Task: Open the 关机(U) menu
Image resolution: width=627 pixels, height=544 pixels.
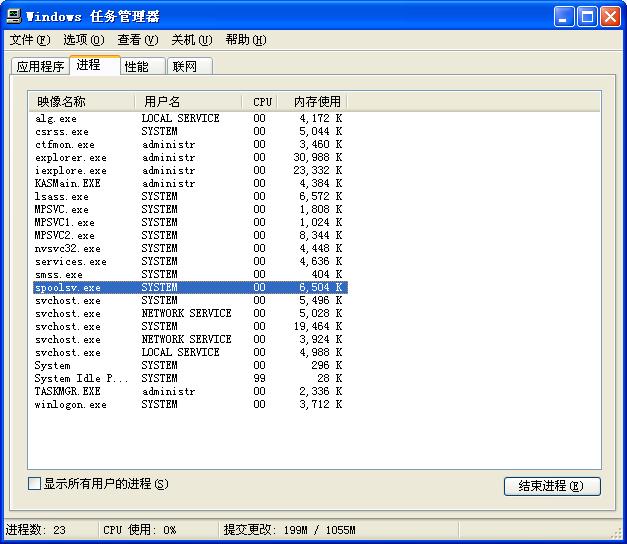Action: (x=192, y=40)
